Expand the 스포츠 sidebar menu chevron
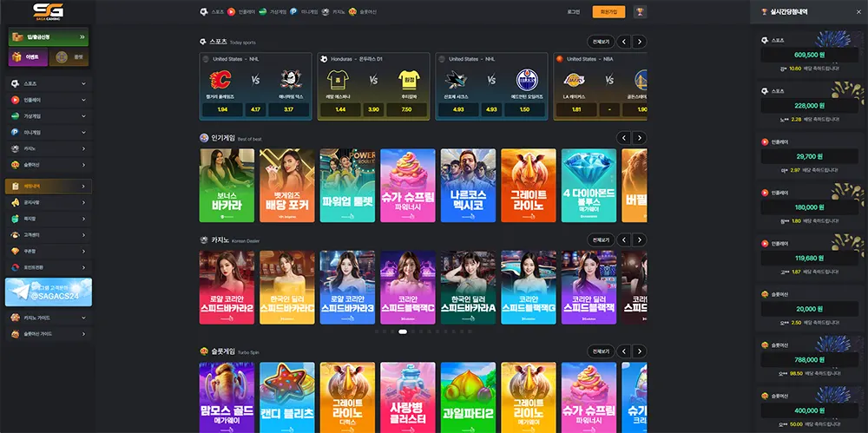Screen dimensions: 868x433 pyautogui.click(x=83, y=83)
